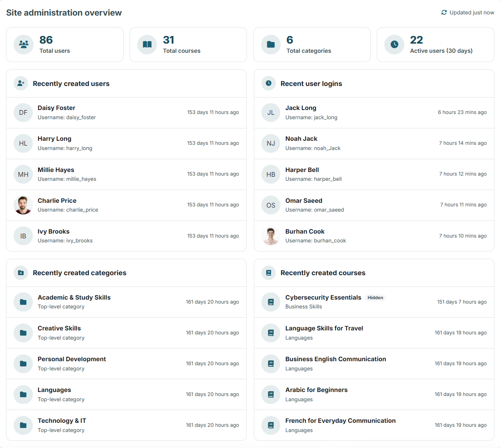500x448 pixels.
Task: Click the MH avatar for Millie Hayes
Action: 23,174
